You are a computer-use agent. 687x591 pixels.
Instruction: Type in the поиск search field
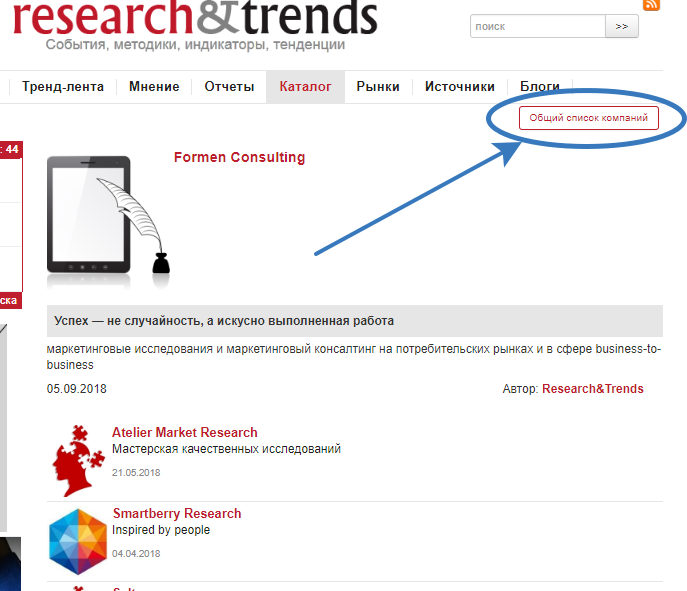tap(536, 26)
